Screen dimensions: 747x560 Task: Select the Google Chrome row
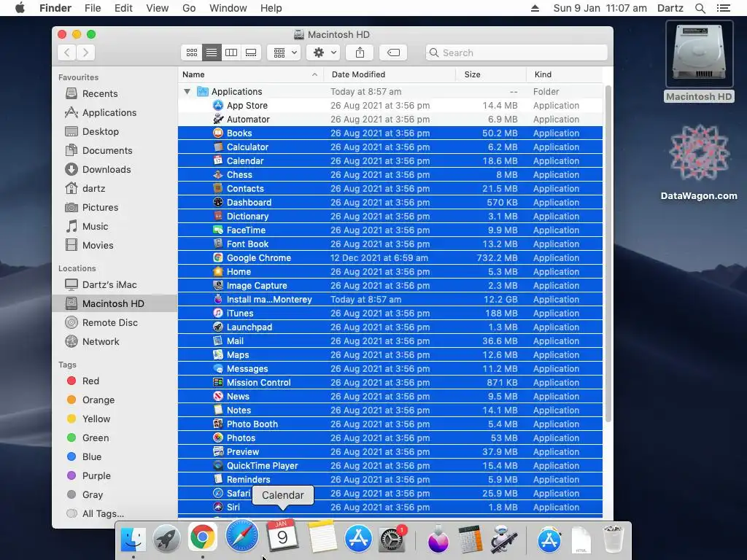coord(390,257)
